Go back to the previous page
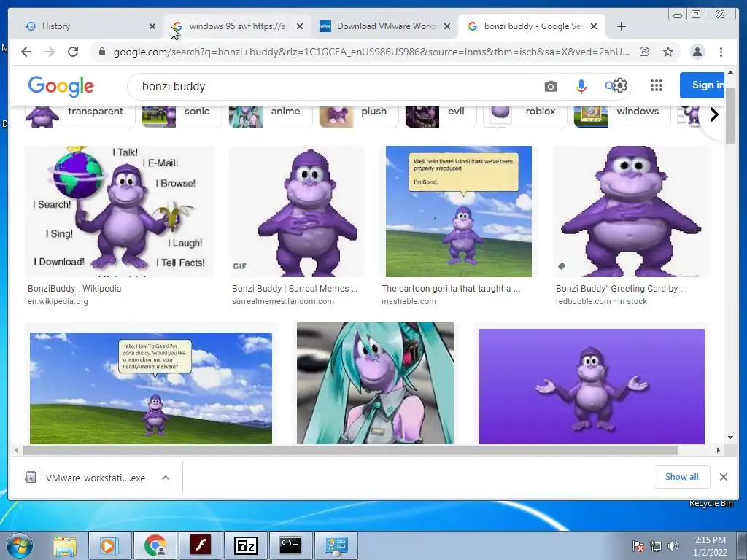The image size is (747, 560). [26, 52]
